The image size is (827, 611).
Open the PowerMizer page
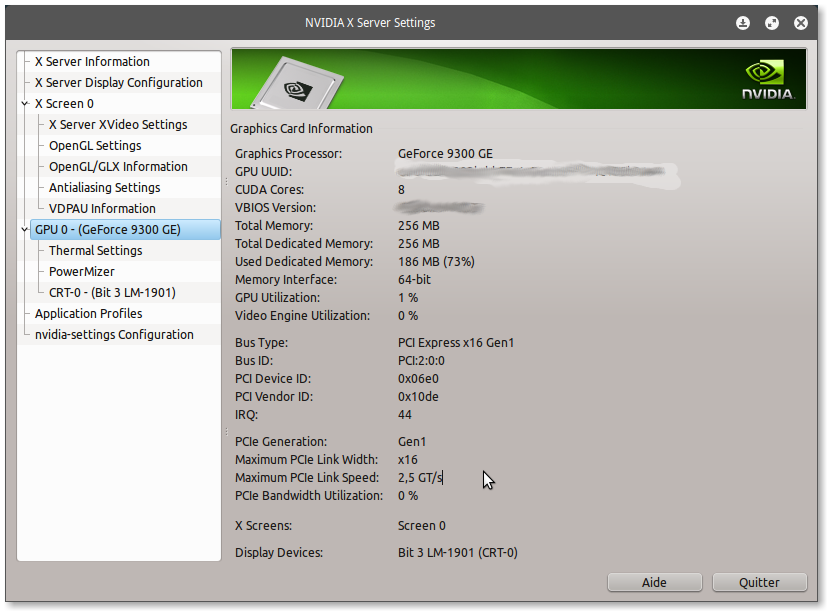pyautogui.click(x=82, y=272)
